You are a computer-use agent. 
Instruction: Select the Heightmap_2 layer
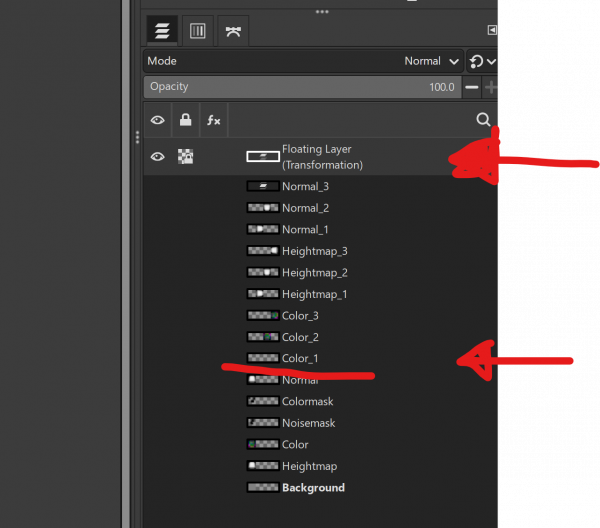[x=321, y=272]
